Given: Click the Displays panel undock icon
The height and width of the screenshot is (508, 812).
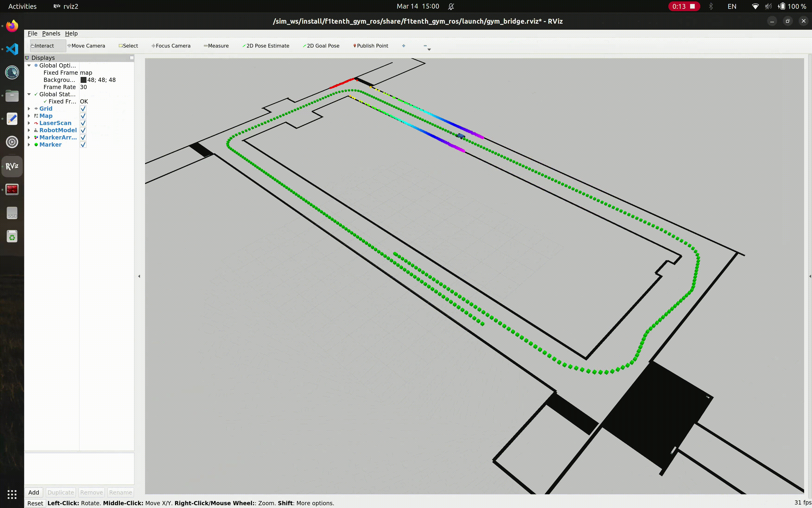Looking at the screenshot, I should [132, 58].
